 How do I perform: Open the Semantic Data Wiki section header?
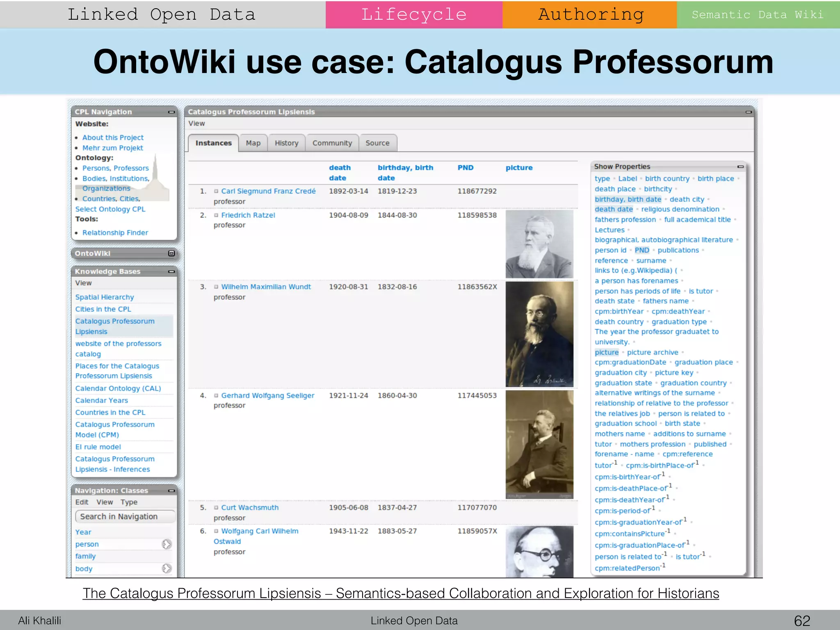758,14
